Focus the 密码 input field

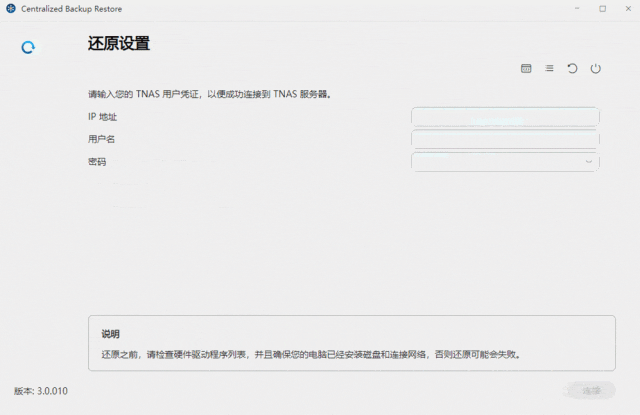(x=505, y=162)
